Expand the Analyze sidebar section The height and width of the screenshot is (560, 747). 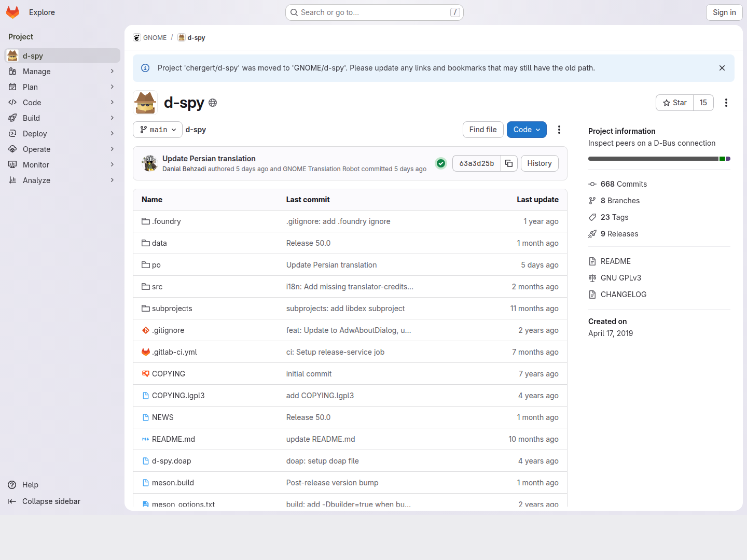point(62,180)
